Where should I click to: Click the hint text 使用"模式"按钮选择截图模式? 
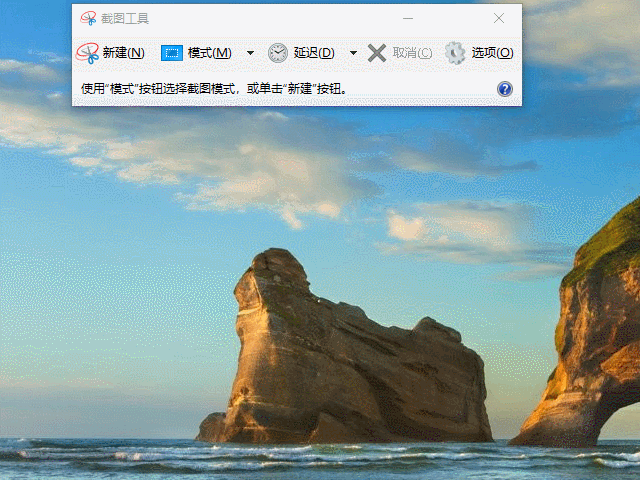point(159,89)
